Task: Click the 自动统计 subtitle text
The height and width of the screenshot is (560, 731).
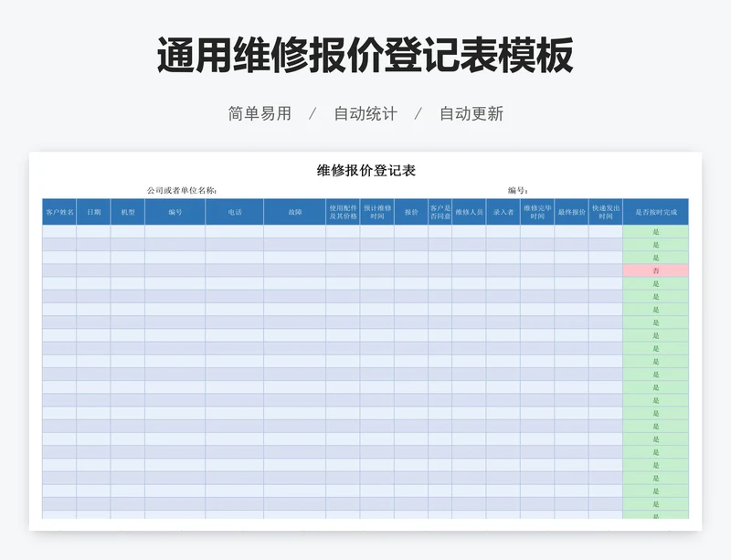Action: click(x=365, y=113)
